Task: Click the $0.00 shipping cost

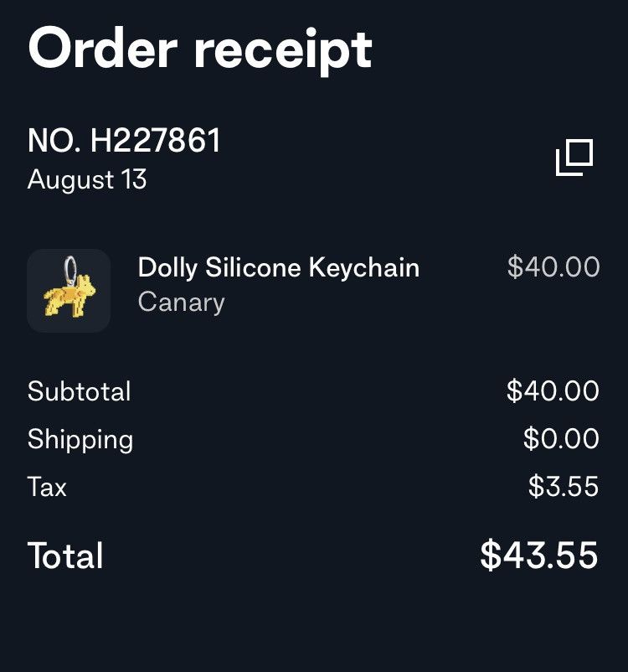Action: click(564, 439)
